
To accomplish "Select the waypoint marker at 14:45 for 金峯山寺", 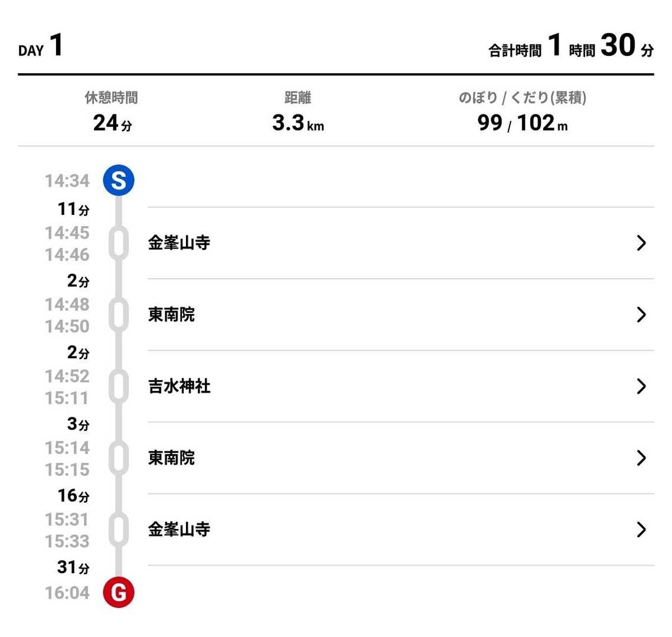I will coord(119,243).
